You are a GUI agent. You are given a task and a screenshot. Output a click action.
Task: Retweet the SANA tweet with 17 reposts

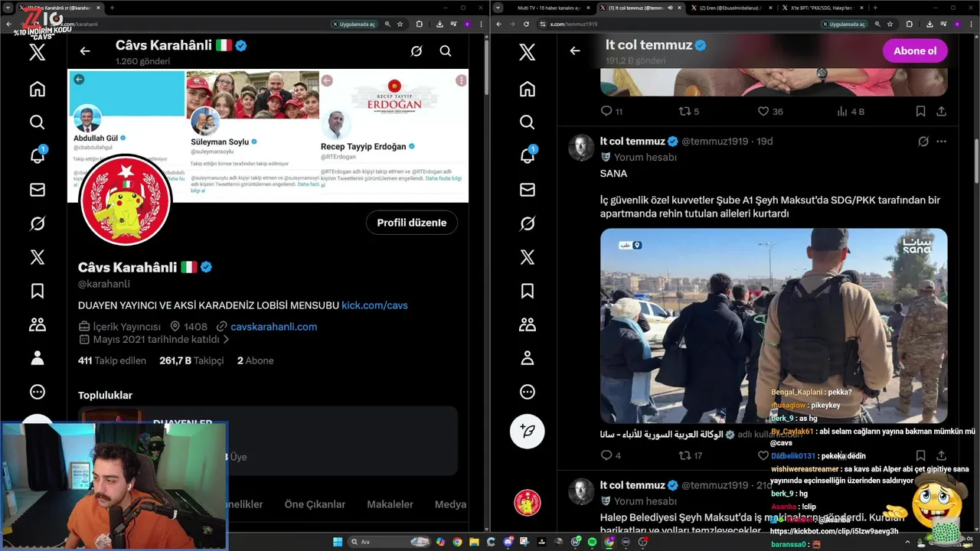tap(685, 455)
